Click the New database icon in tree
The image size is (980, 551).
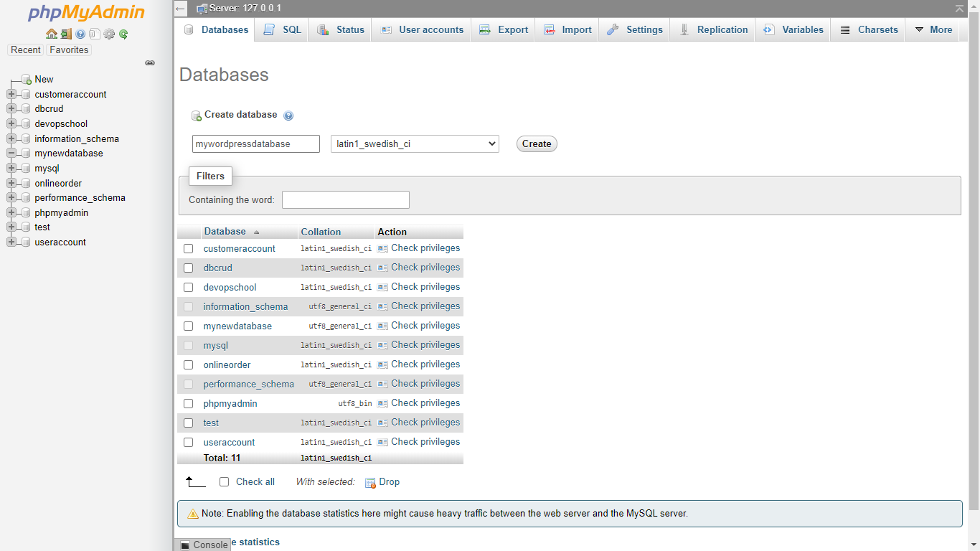(27, 80)
